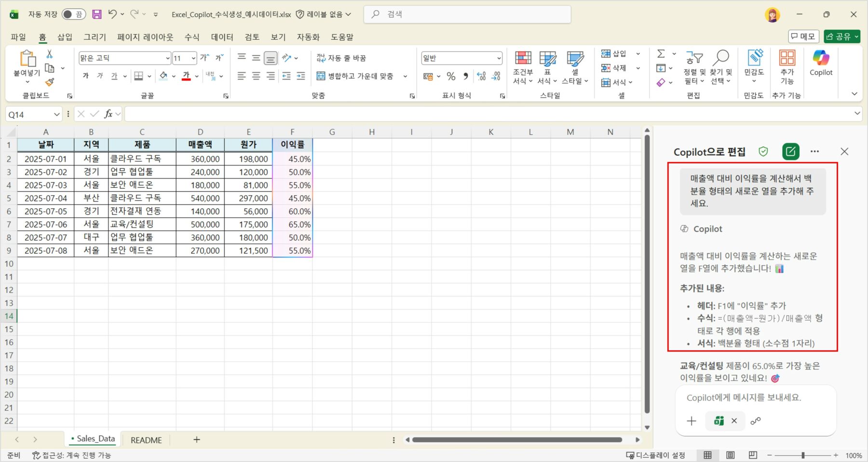This screenshot has width=868, height=462.
Task: Open Find & Select magnifier (찾기 및 선택)
Action: click(720, 68)
